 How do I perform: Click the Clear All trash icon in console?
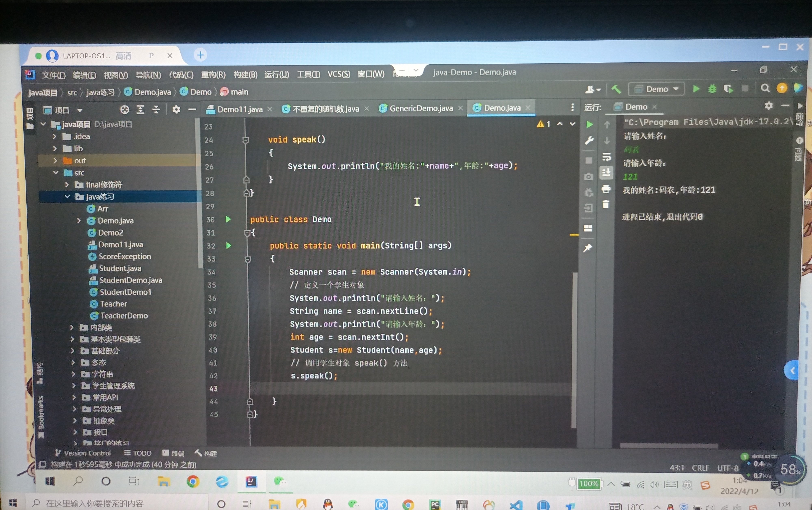(x=606, y=205)
